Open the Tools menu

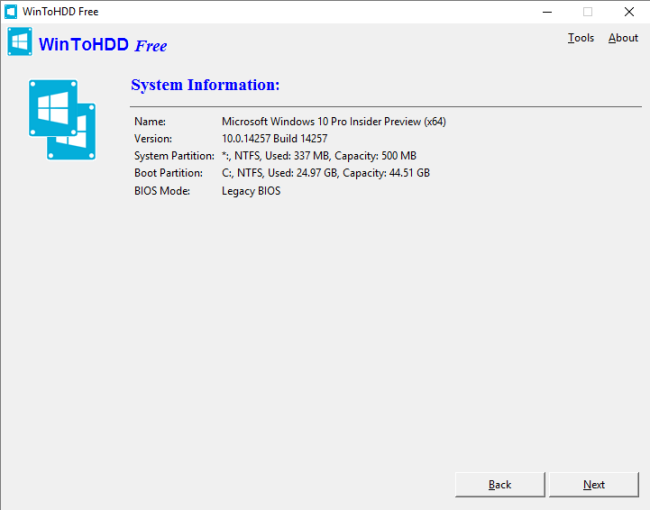580,38
